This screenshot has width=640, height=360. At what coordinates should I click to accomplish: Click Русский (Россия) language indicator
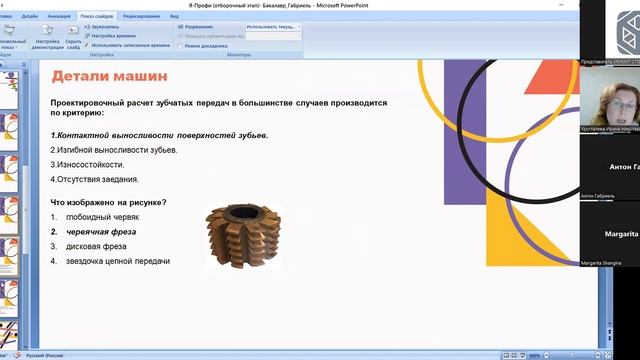pyautogui.click(x=45, y=356)
